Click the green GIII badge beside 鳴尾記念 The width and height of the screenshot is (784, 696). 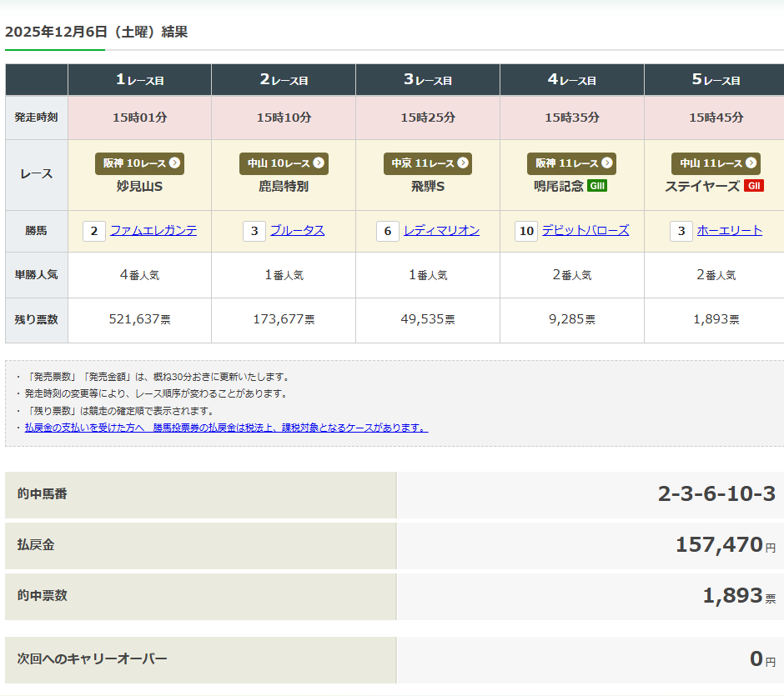coord(597,186)
